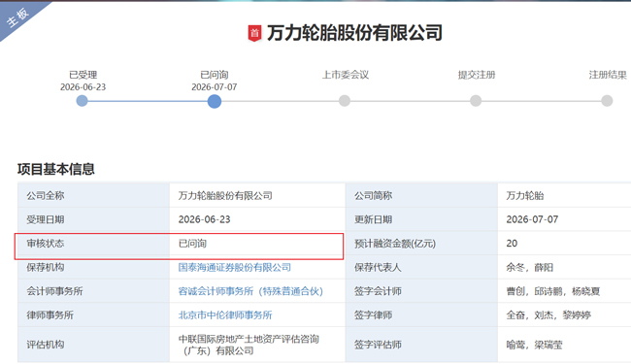
Task: Click the financing amount value 20
Action: click(512, 244)
